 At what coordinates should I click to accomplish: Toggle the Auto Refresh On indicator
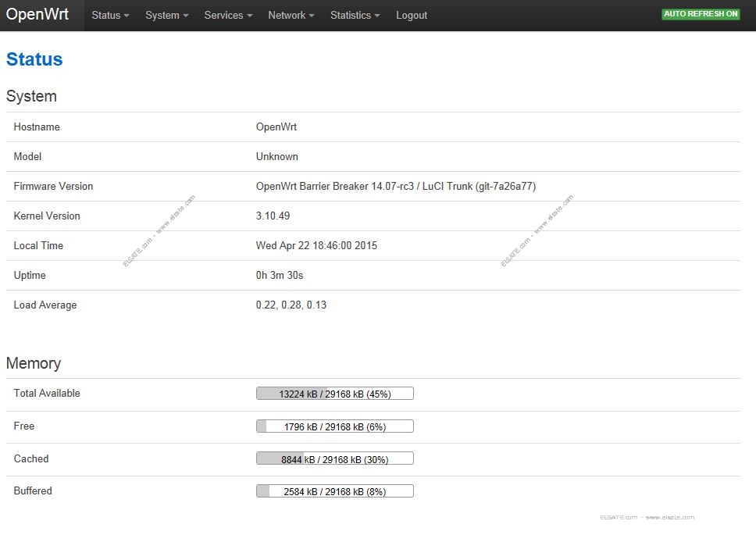click(701, 14)
